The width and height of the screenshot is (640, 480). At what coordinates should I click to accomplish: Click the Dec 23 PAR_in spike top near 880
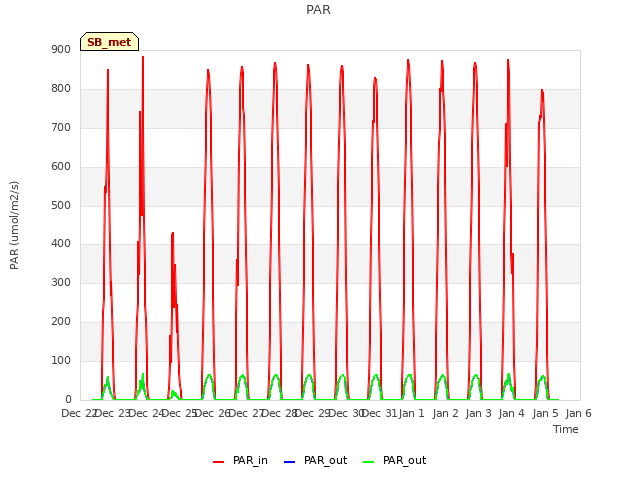coord(143,58)
